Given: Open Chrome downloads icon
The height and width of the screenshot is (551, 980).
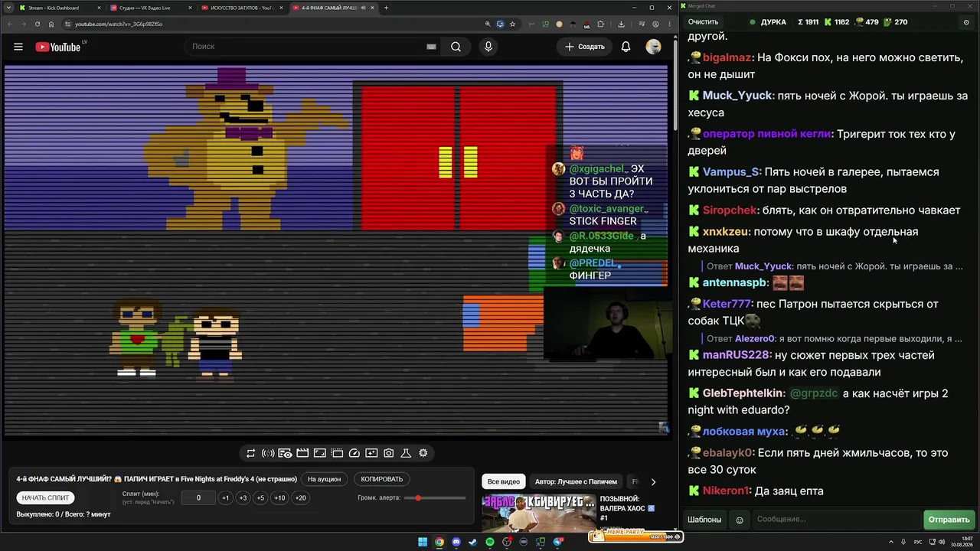Looking at the screenshot, I should tap(621, 24).
